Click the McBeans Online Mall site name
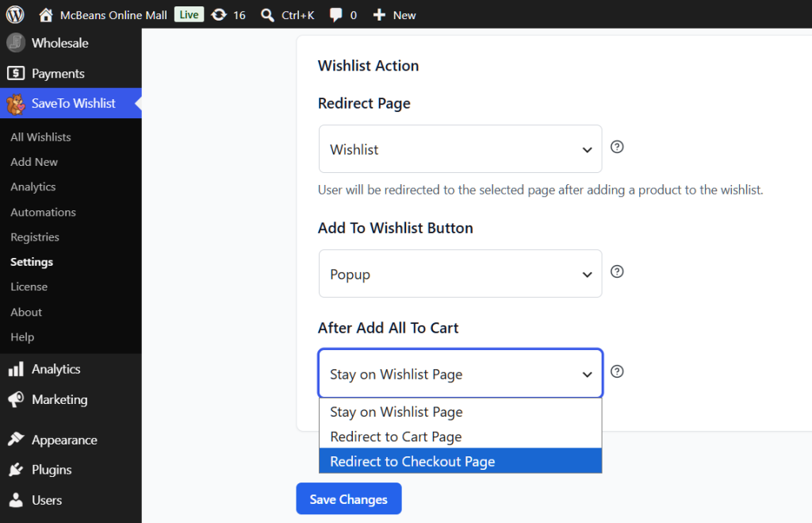 tap(113, 15)
